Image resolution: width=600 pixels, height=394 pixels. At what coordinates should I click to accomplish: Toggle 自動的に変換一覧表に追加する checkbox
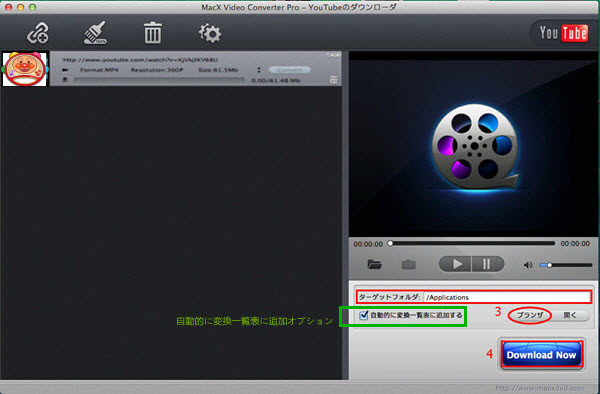(x=364, y=315)
